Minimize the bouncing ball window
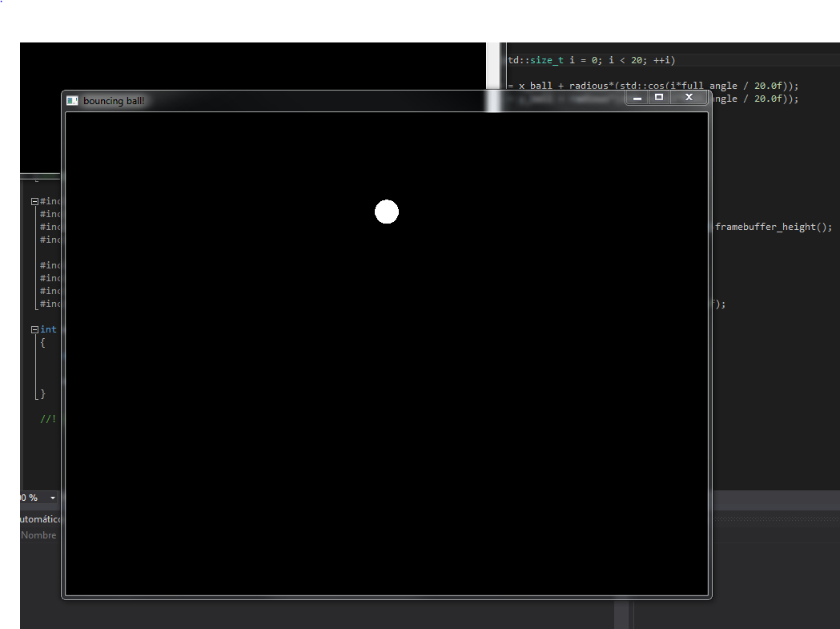 coord(637,98)
